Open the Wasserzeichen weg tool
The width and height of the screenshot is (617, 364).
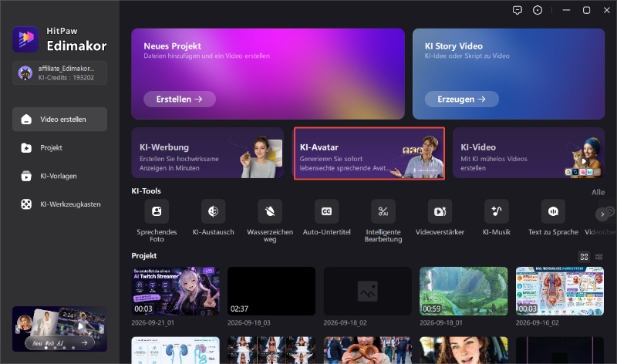270,211
